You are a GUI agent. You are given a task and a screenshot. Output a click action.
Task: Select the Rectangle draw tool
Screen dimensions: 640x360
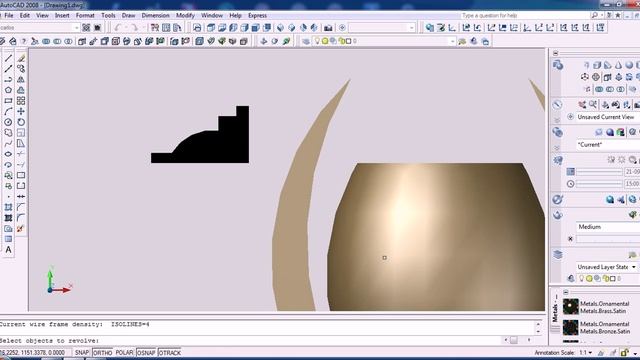click(8, 101)
